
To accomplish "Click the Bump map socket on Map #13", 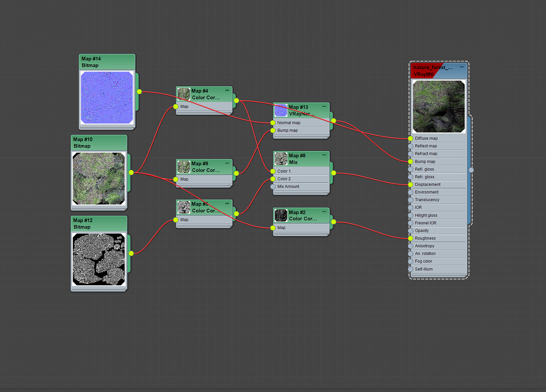I will coord(273,131).
